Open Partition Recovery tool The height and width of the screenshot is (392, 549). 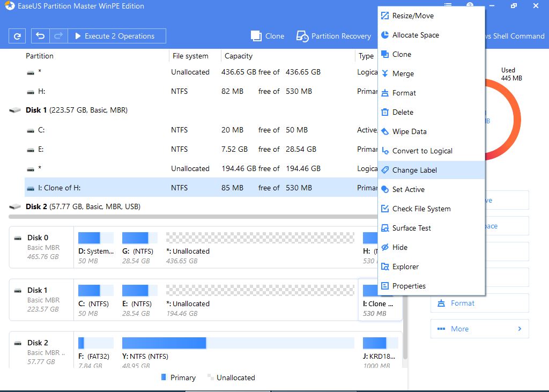coord(333,36)
